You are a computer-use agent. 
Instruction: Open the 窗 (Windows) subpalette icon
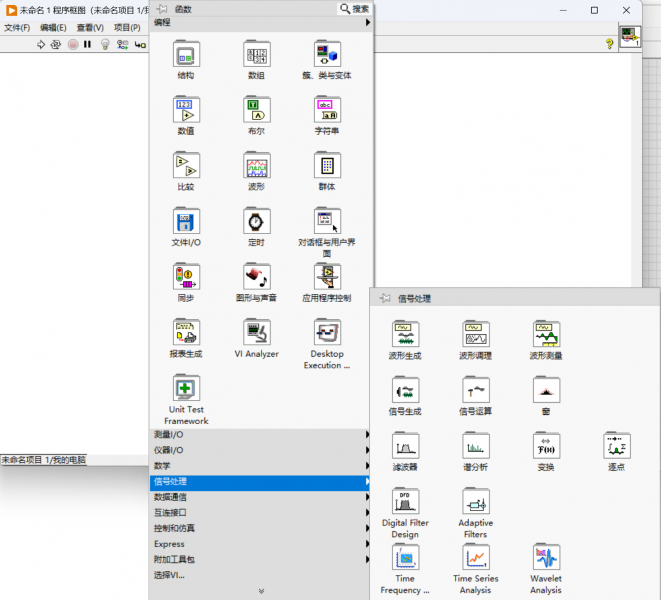tap(546, 390)
